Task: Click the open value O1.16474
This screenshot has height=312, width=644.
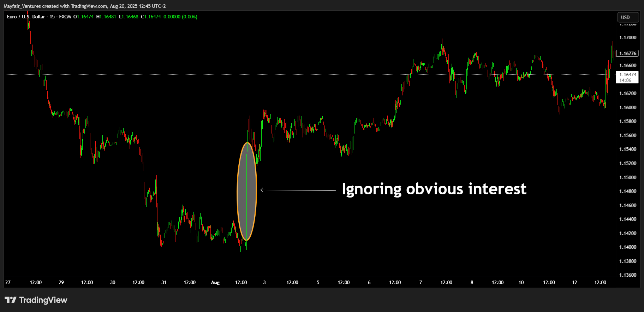Action: coord(84,17)
